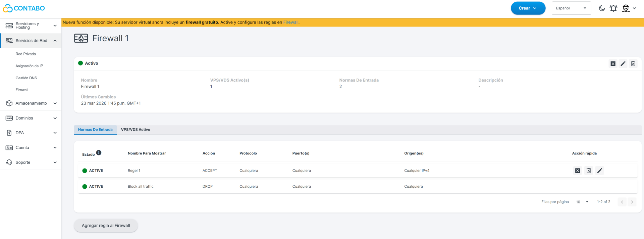Viewport: 644px width, 239px height.
Task: Open the Español language dropdown
Action: [571, 8]
